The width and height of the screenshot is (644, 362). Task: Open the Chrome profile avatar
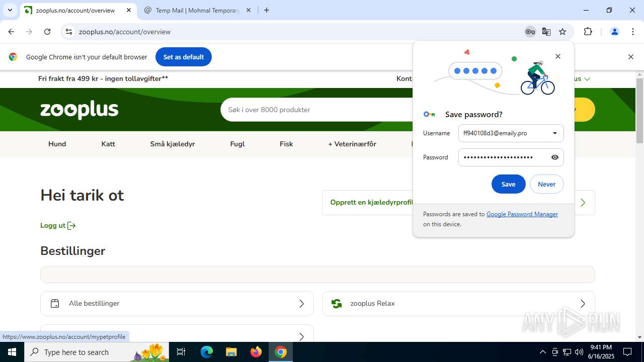point(614,32)
